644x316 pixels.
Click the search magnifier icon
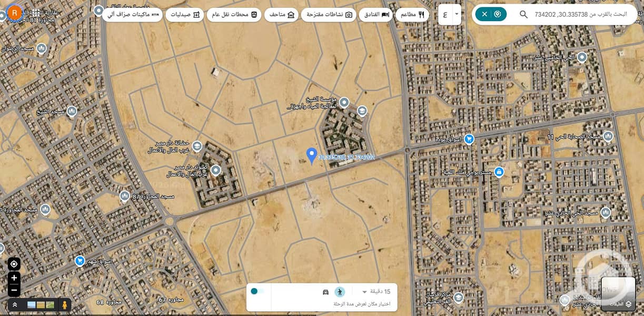click(523, 14)
